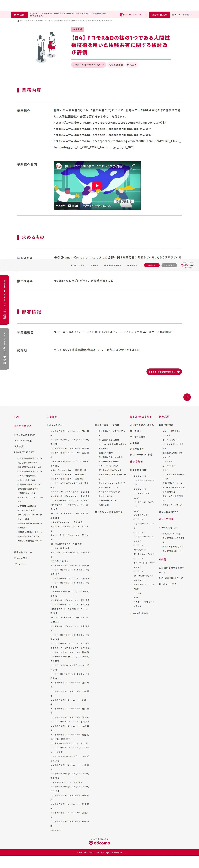Select the 人間拡張基盤 tag
The height and width of the screenshot is (868, 199).
click(116, 65)
